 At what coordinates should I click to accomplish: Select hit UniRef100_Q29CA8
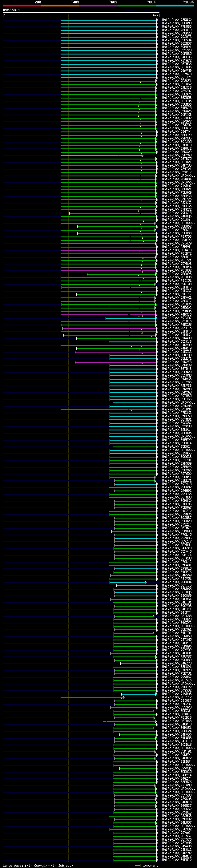coord(176,799)
